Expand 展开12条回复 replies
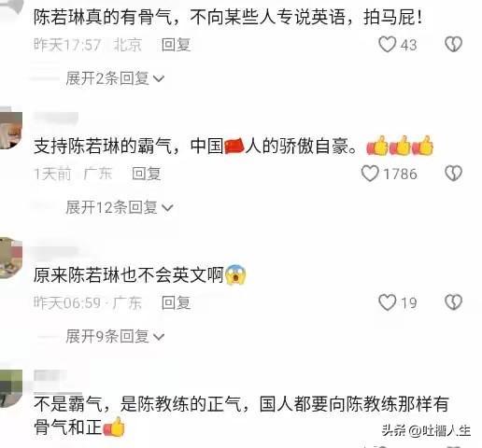The height and width of the screenshot is (448, 482). pos(120,207)
